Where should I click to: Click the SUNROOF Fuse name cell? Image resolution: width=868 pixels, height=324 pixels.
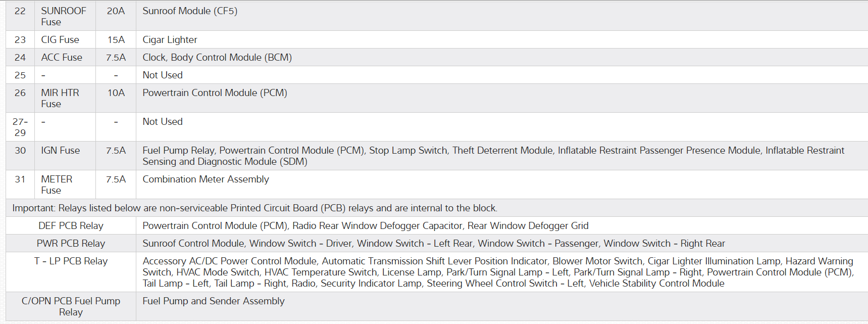point(63,16)
